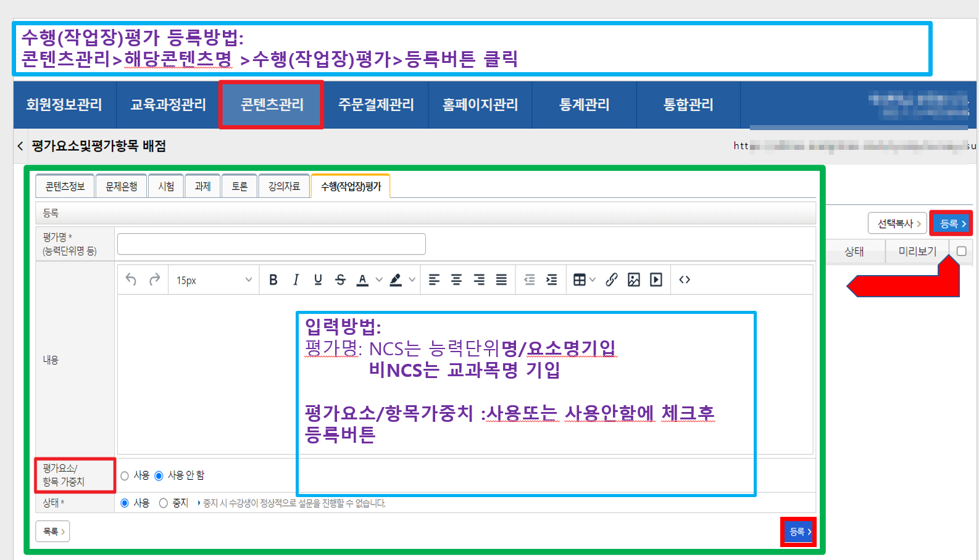Select 중지 radio for 상태
The width and height of the screenshot is (979, 560).
164,503
